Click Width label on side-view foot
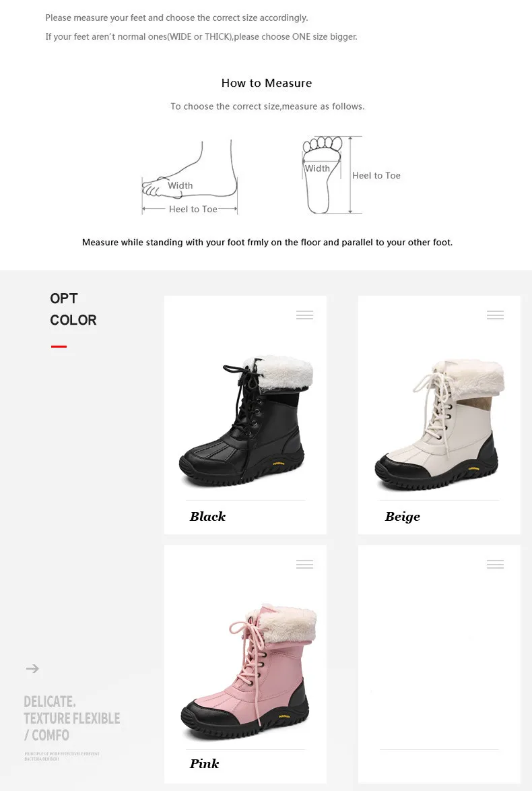This screenshot has height=791, width=532. point(180,186)
